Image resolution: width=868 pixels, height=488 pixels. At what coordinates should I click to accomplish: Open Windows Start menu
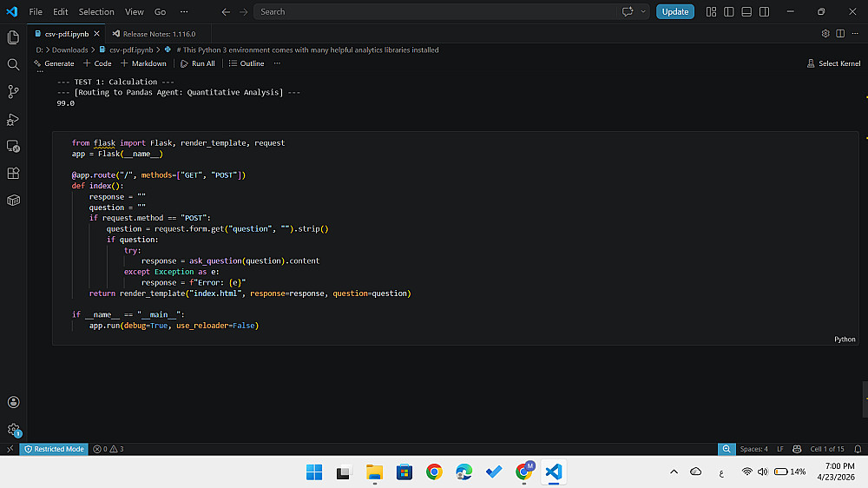click(314, 472)
